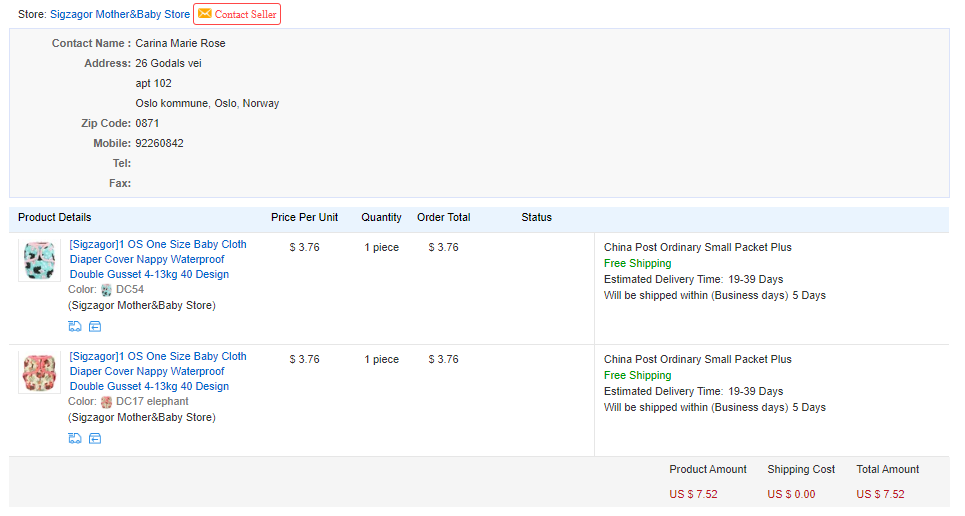The height and width of the screenshot is (516, 965).
Task: Click estimated delivery time for DC54 item
Action: click(694, 280)
